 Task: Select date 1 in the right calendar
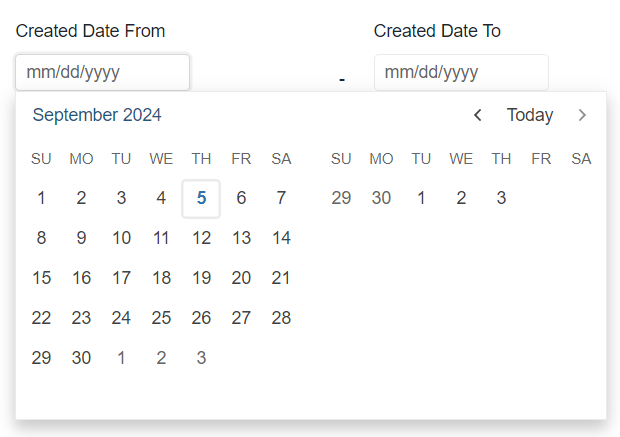pos(421,198)
